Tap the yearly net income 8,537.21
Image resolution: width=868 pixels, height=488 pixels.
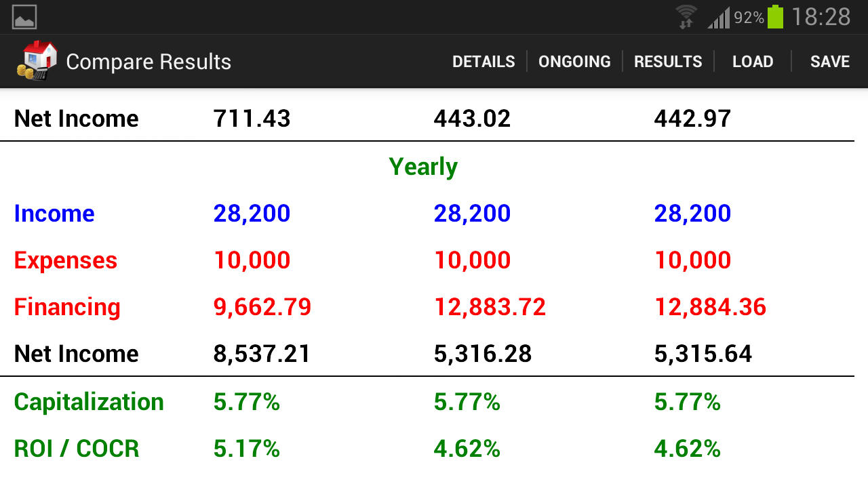coord(262,354)
